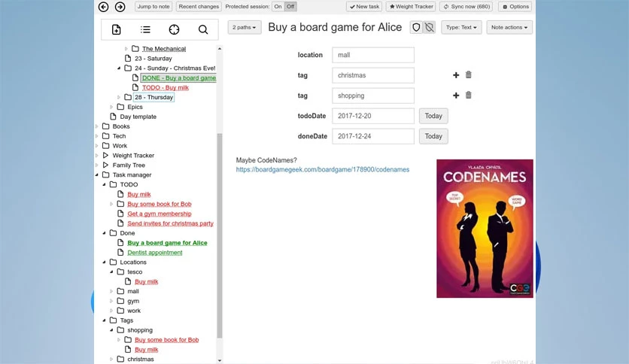Collapse the TODO folder arrow
Screen dimensions: 629x364
tap(104, 184)
